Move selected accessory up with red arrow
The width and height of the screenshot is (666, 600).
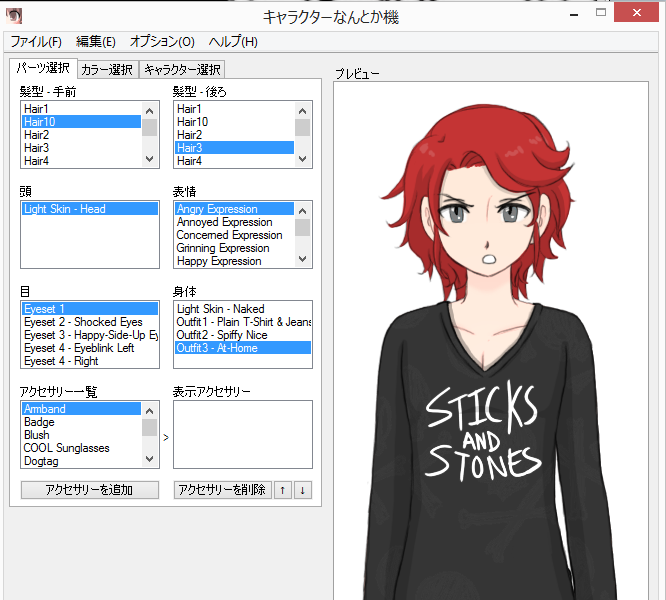tap(284, 490)
